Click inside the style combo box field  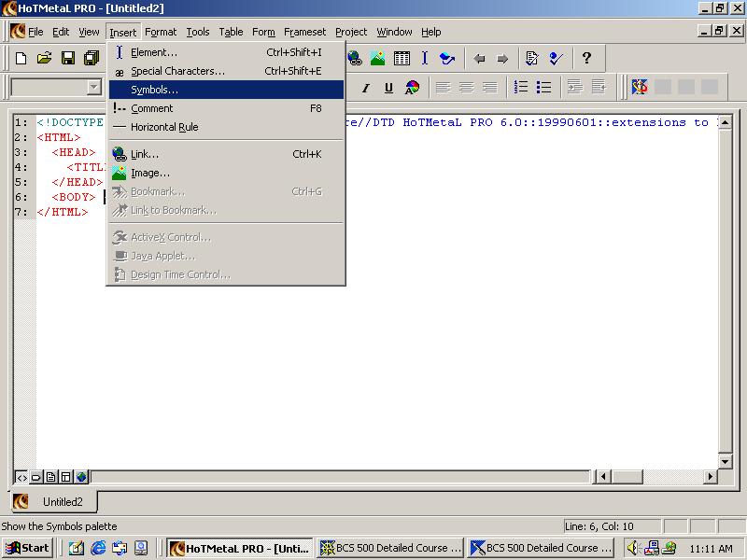tap(49, 87)
